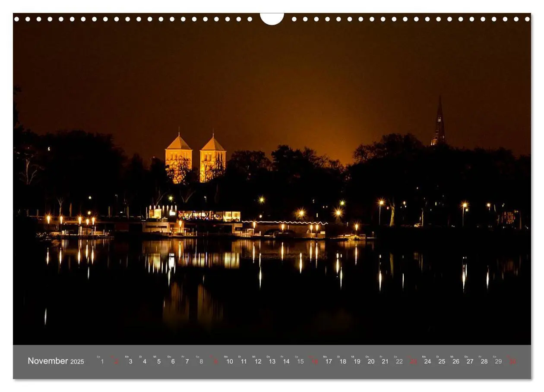The width and height of the screenshot is (544, 392).
Task: Select Monday date 10
Action: (x=230, y=361)
